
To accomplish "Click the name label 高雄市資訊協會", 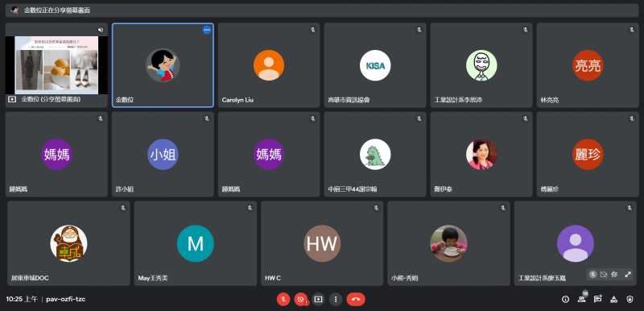I will [x=349, y=100].
